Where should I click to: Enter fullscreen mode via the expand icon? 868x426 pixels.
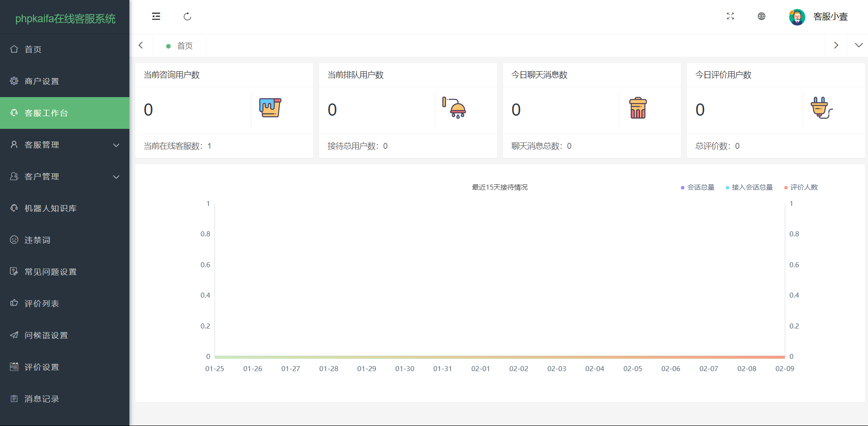click(730, 16)
